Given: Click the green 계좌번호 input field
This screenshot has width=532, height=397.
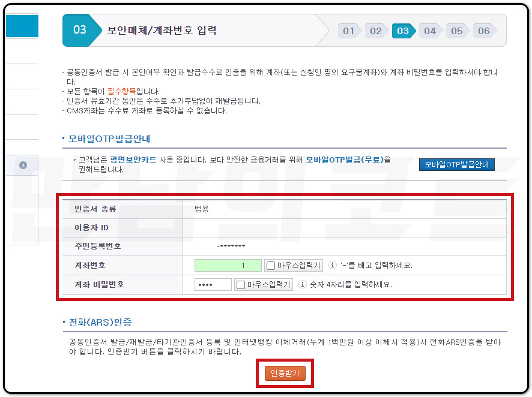Looking at the screenshot, I should pyautogui.click(x=228, y=264).
